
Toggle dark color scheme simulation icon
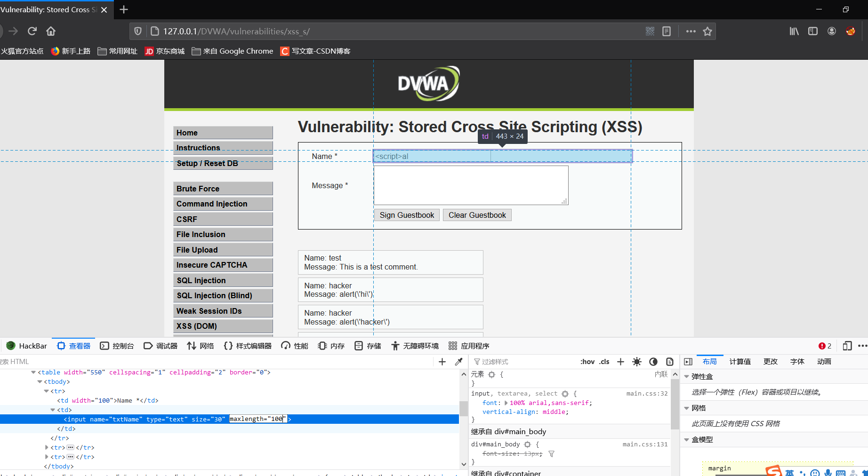[x=653, y=362]
